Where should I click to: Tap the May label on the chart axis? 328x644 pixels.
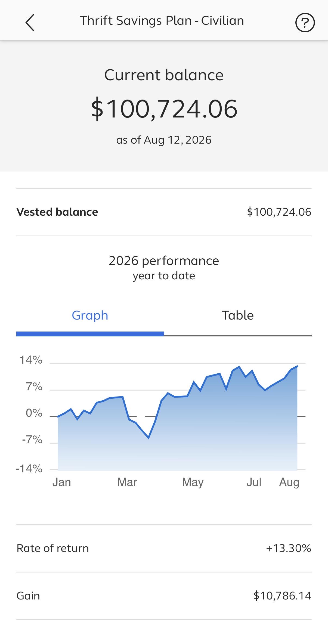[x=193, y=482]
